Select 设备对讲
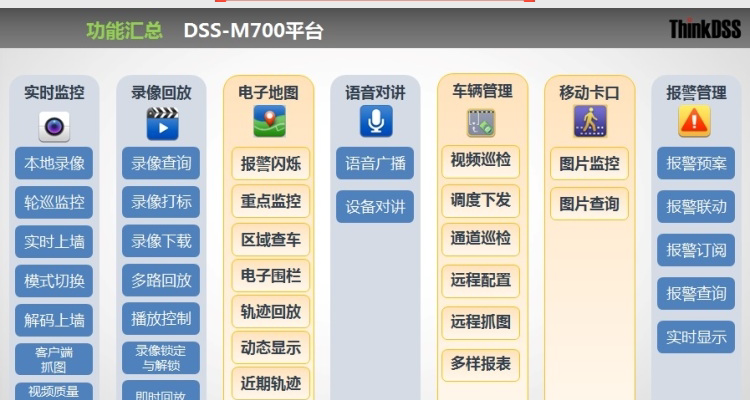Viewport: 750px width, 400px height. pyautogui.click(x=375, y=207)
